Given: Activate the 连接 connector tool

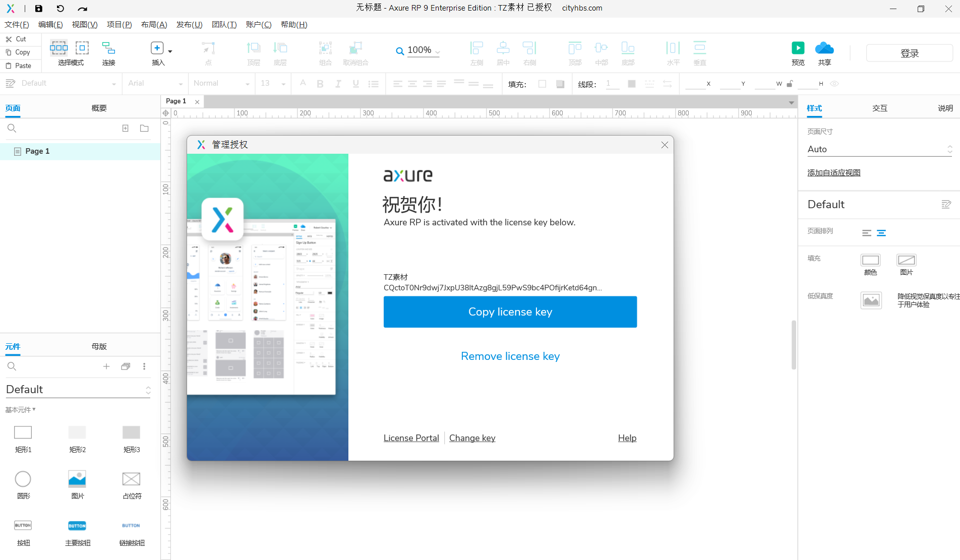Looking at the screenshot, I should [108, 48].
